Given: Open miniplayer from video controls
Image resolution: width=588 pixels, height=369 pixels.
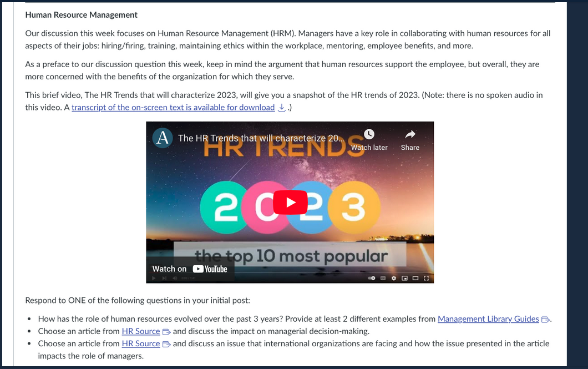Looking at the screenshot, I should 404,278.
